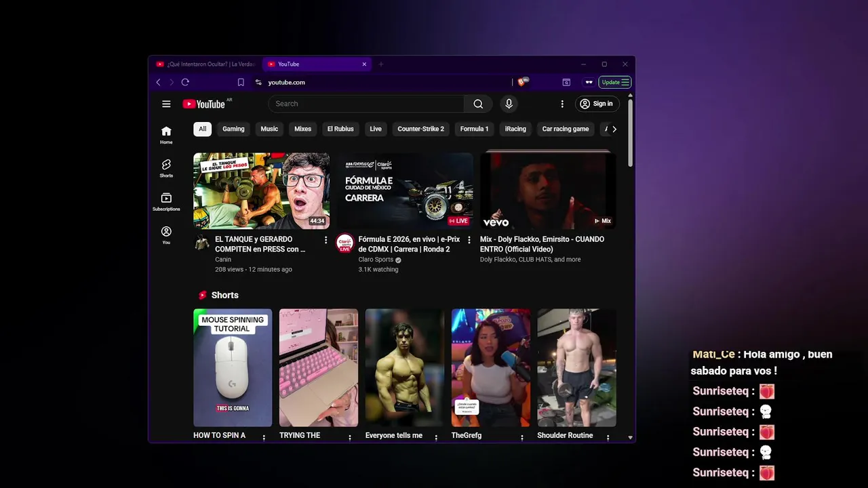Click the search input field
Image resolution: width=868 pixels, height=488 pixels.
pyautogui.click(x=366, y=104)
